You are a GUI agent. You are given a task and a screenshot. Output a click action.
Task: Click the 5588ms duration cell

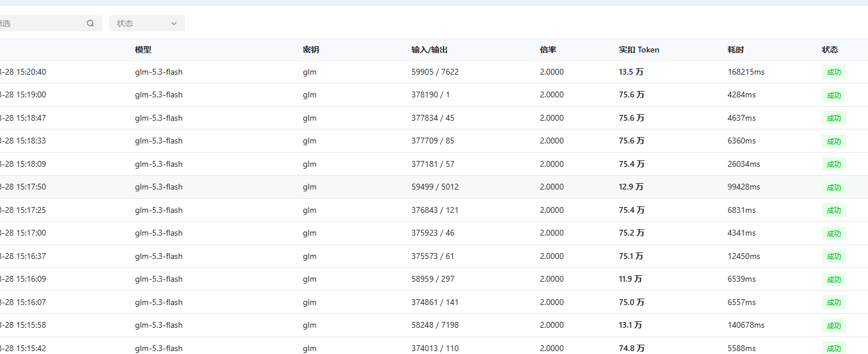(x=742, y=348)
